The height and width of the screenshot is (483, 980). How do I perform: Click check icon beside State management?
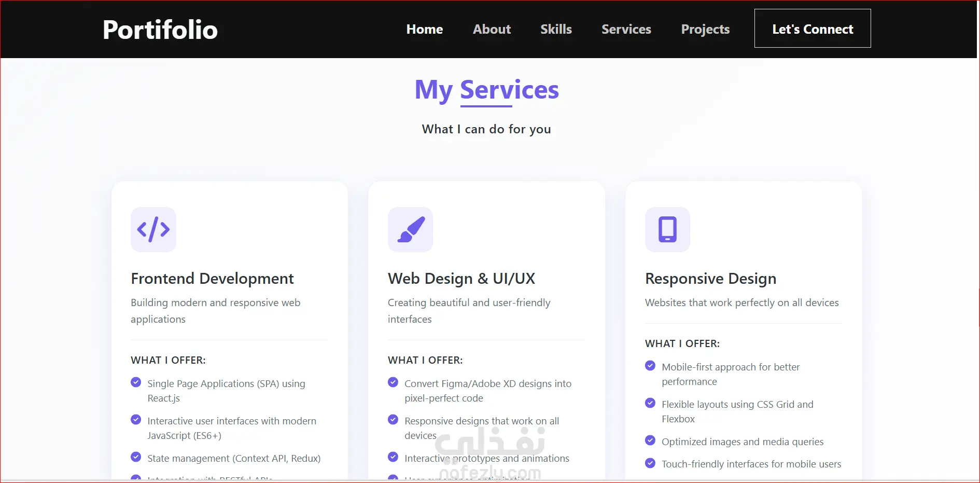pos(136,457)
